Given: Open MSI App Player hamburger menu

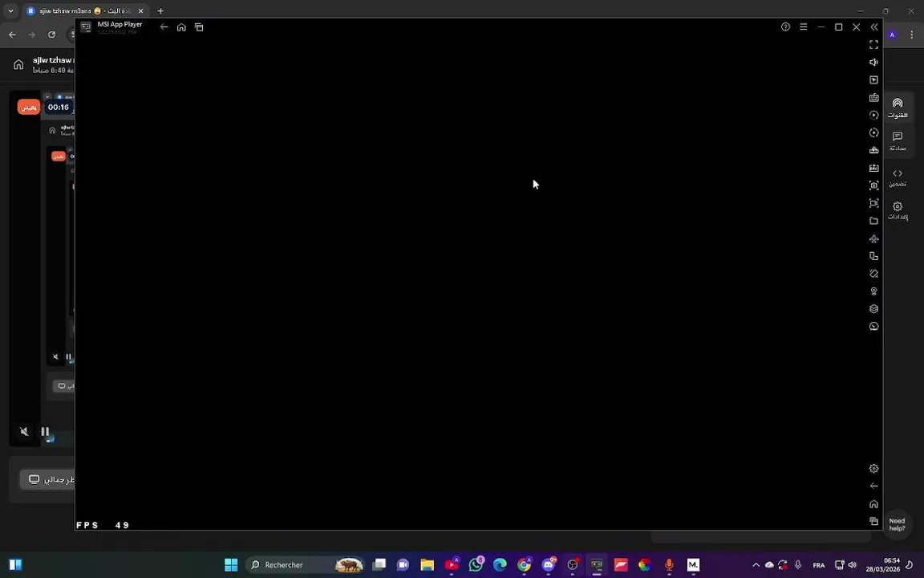Looking at the screenshot, I should [x=803, y=27].
